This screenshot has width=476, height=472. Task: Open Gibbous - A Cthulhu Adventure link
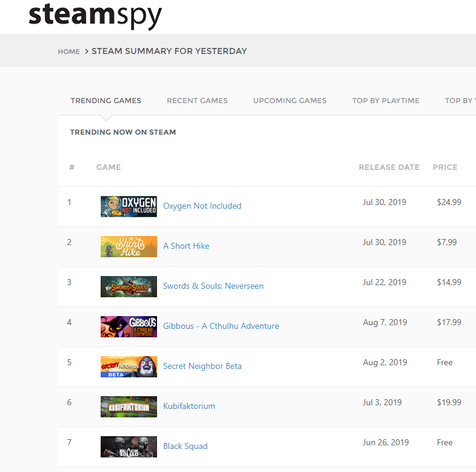click(x=221, y=326)
